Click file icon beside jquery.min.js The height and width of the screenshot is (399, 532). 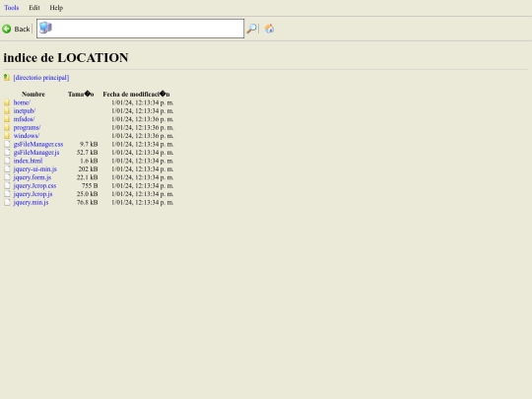pos(7,202)
